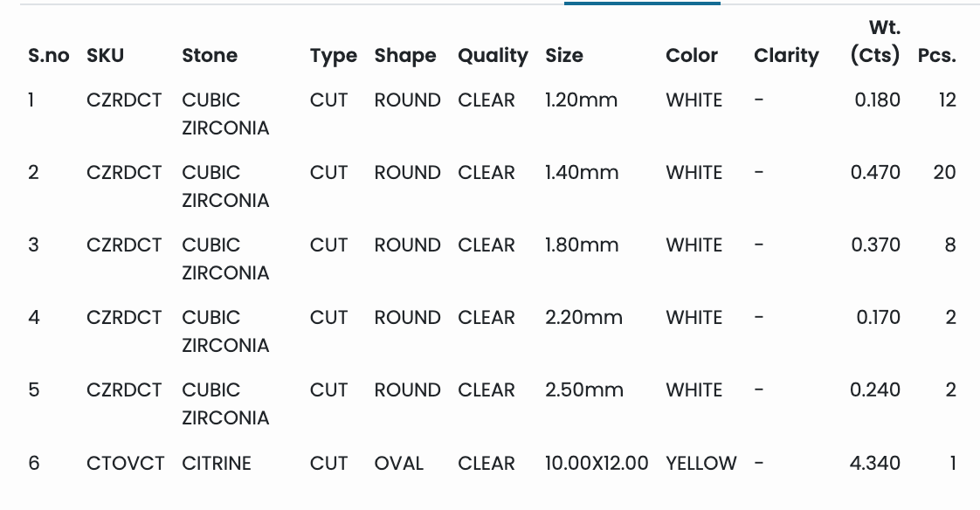
Task: Select the CTOVCT SKU cell
Action: 126,463
